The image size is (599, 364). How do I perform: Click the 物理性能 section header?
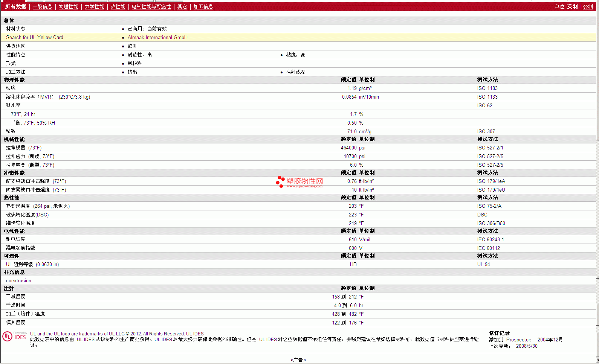click(14, 80)
